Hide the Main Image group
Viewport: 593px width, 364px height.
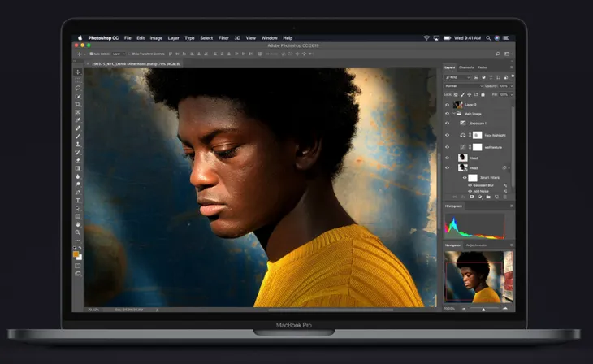(447, 114)
